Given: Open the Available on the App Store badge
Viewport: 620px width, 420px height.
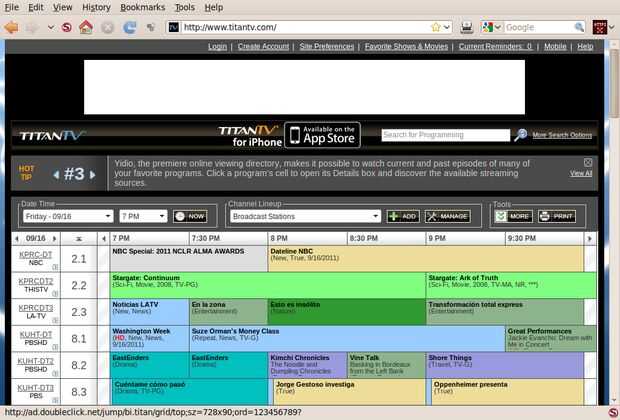Looking at the screenshot, I should (x=322, y=135).
